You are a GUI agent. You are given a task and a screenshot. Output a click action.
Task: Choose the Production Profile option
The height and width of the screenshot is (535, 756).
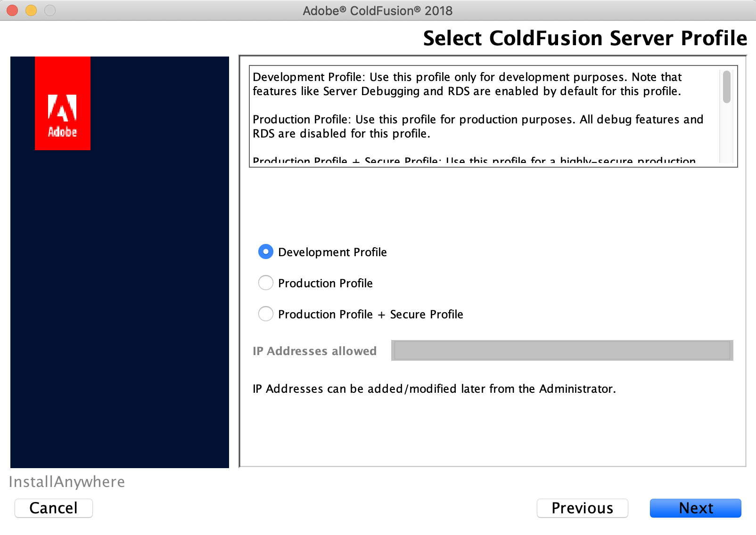click(266, 283)
